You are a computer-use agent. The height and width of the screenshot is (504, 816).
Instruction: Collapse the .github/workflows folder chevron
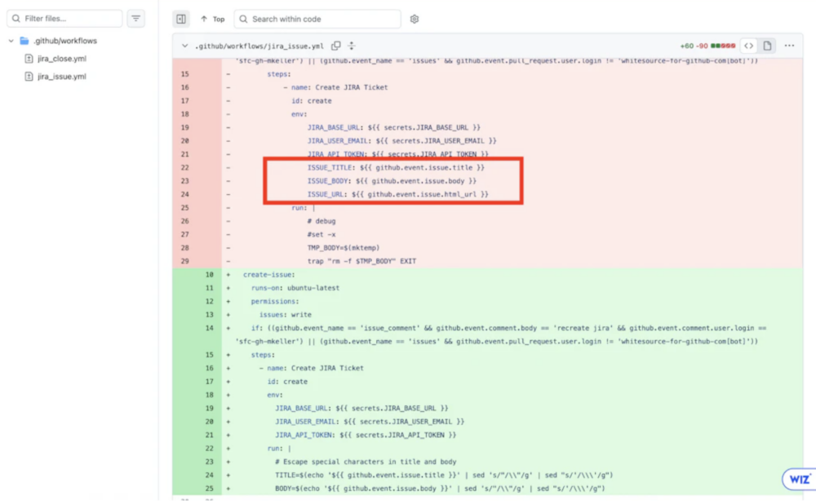click(x=11, y=41)
